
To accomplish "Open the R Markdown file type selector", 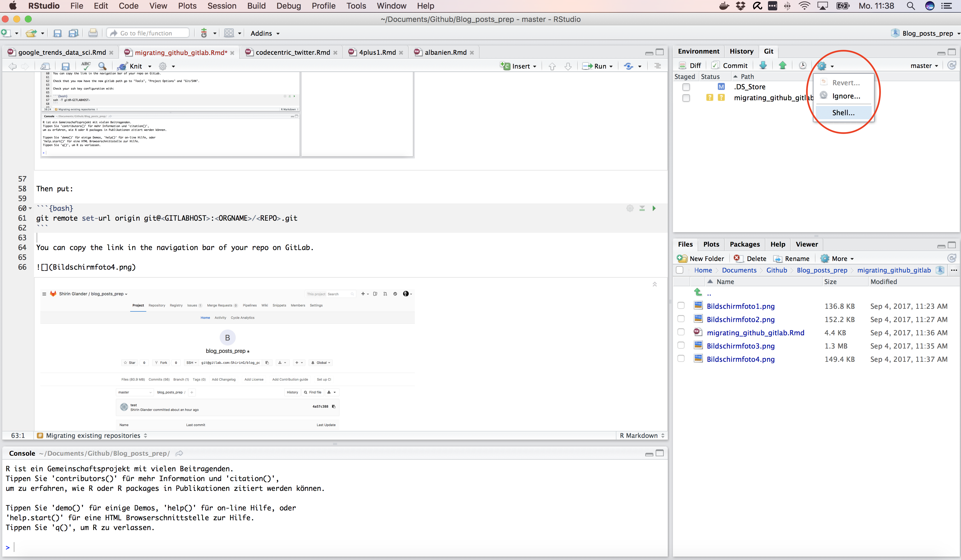I will 642,436.
